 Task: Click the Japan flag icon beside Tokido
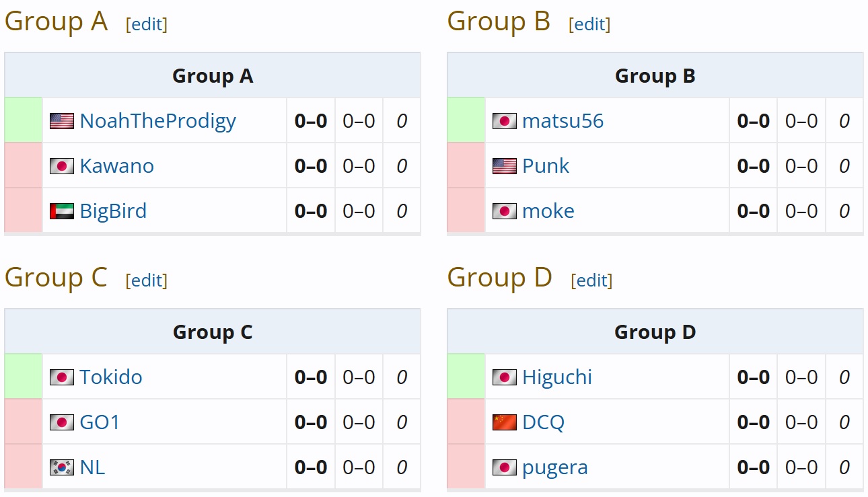(62, 377)
